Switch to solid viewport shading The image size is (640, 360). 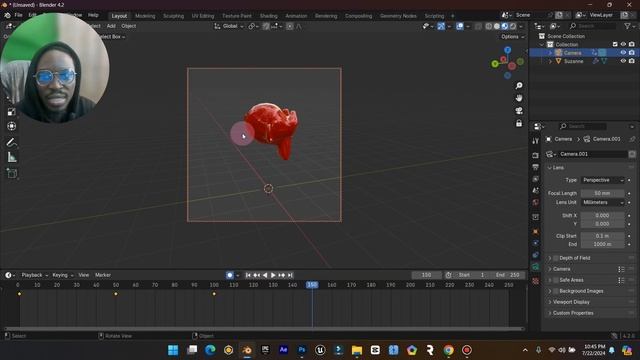point(497,26)
